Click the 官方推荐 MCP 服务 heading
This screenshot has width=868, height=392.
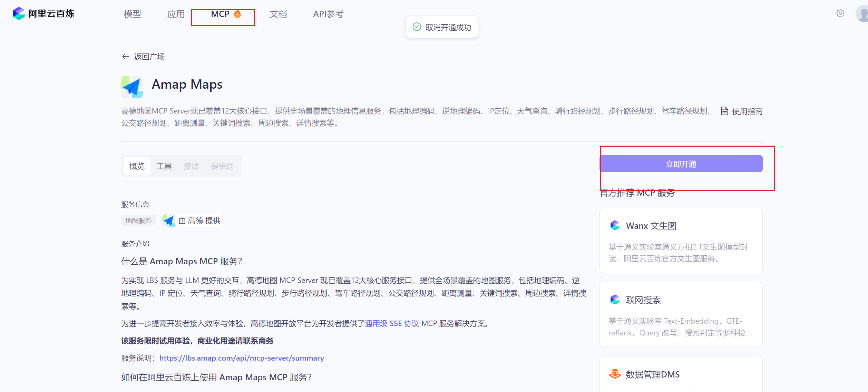tap(637, 193)
